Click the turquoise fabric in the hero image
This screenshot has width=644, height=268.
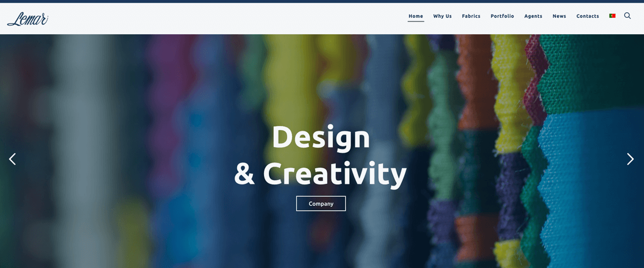pos(590,177)
